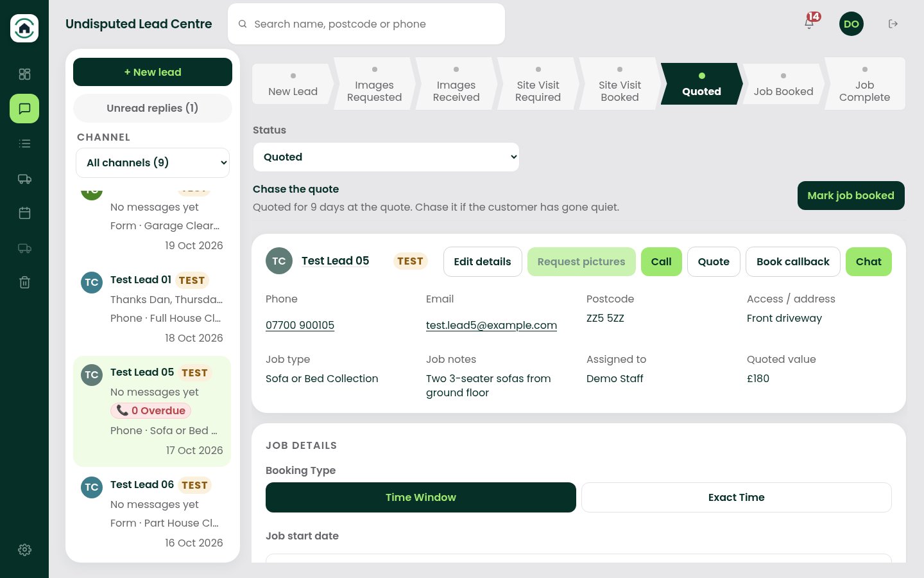The width and height of the screenshot is (924, 578).
Task: Choose Time Window booking type
Action: tap(421, 497)
